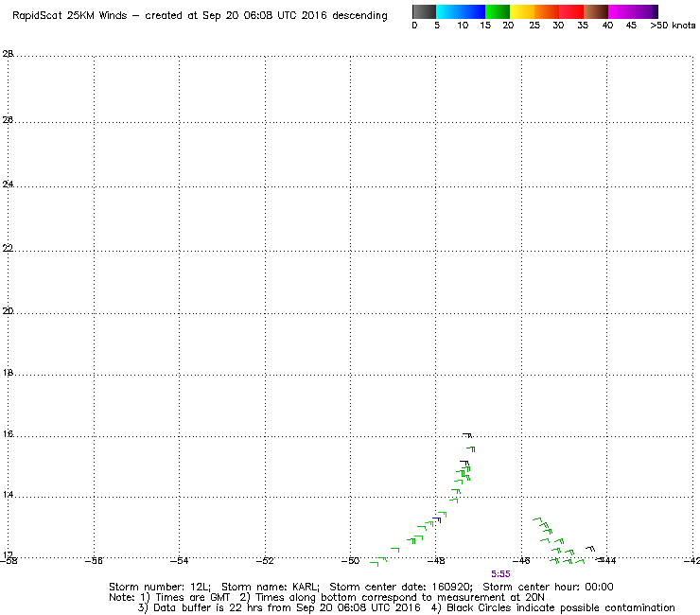Click the green 15-20 knots legend segment
Viewport: 700px width, 615px height.
point(498,11)
